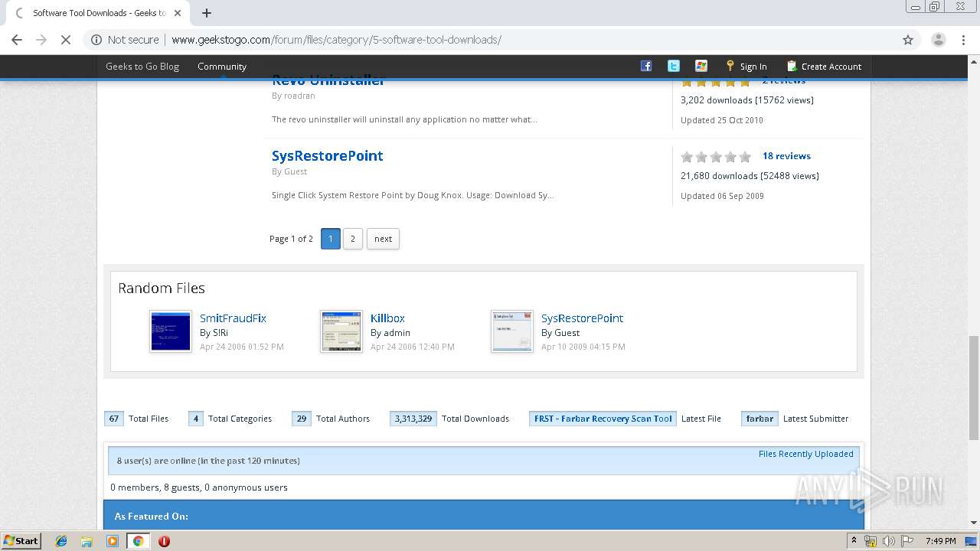Click the next page button

pos(383,239)
